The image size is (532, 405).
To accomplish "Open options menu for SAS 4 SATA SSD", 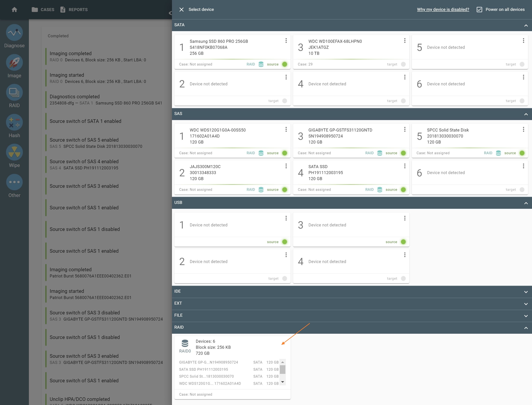I will [x=405, y=166].
